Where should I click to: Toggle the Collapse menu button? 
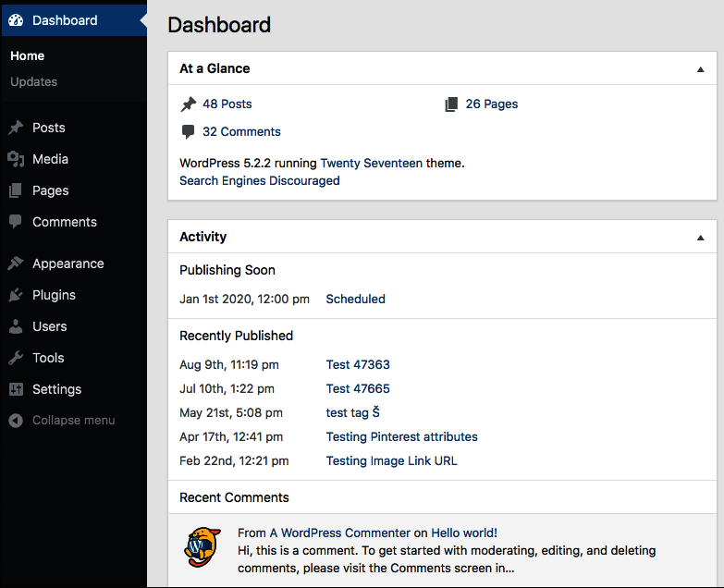point(63,421)
